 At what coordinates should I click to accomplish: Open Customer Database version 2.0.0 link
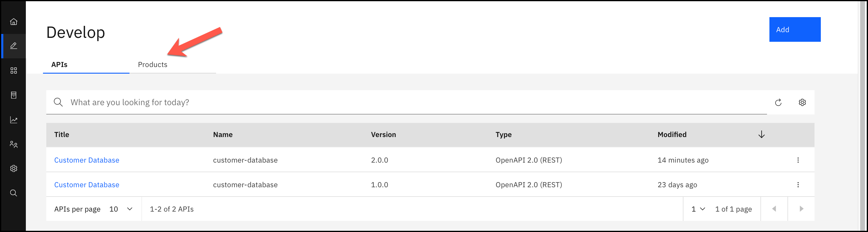click(87, 160)
